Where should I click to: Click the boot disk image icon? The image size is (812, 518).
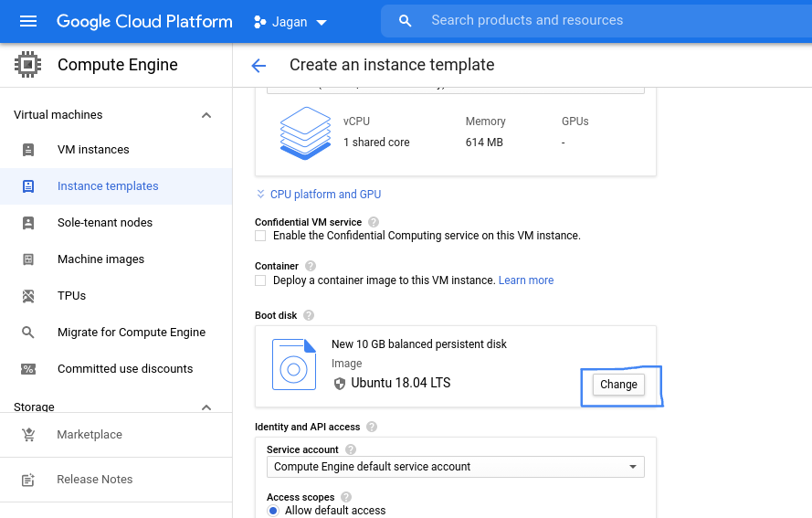click(x=294, y=365)
